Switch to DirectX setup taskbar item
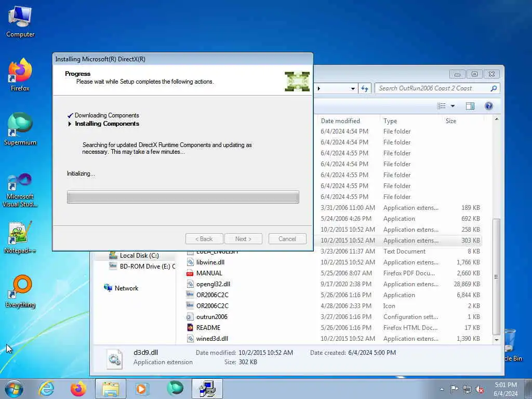532x399 pixels. [207, 389]
